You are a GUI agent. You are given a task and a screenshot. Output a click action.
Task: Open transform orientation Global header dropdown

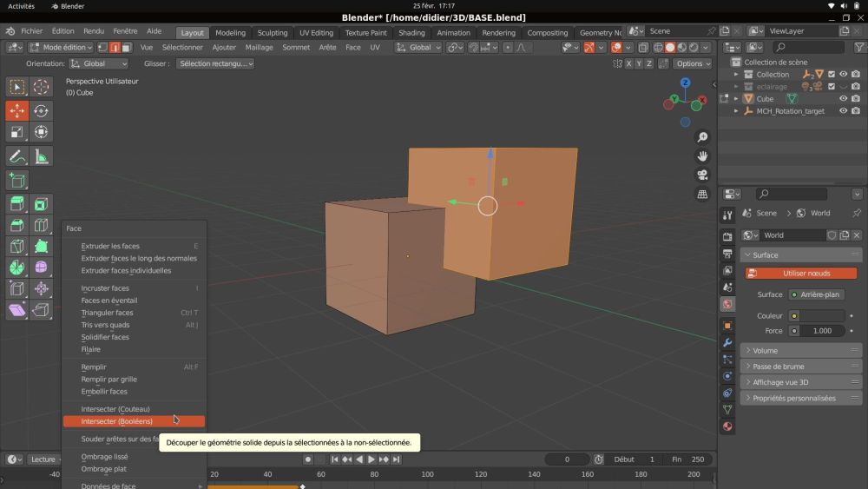pos(418,48)
